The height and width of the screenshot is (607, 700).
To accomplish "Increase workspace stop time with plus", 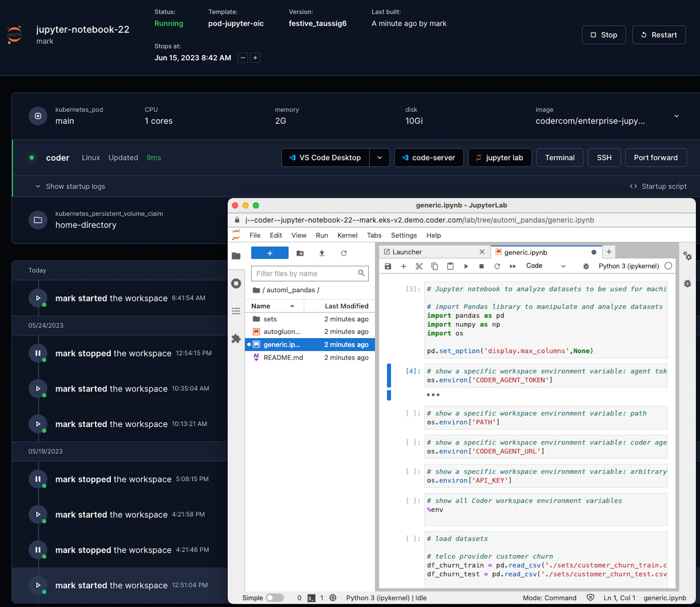I will click(255, 58).
